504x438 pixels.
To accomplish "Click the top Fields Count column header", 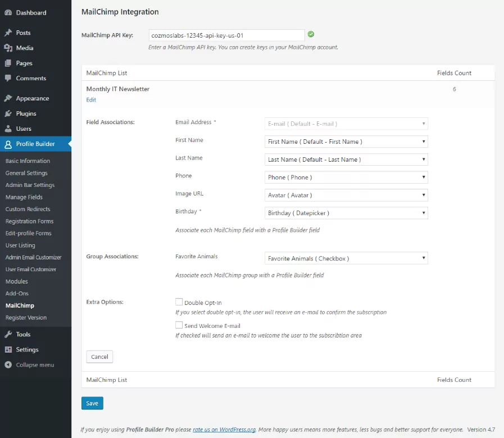I will [454, 73].
